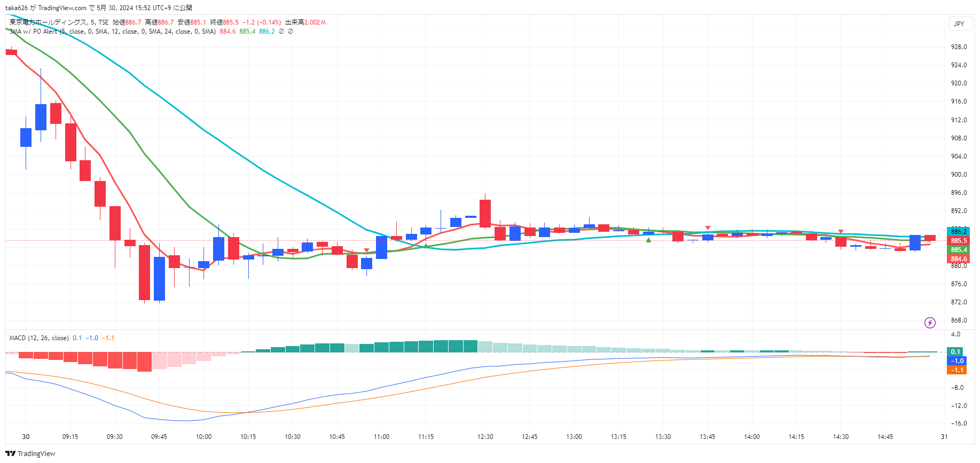Click the 10:00 time axis label
The height and width of the screenshot is (463, 980).
(203, 437)
